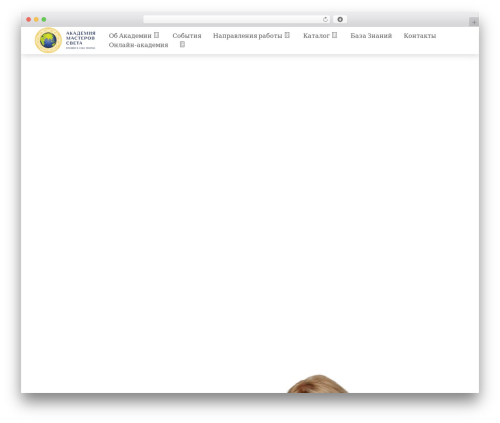Close the browser window with red button
The width and height of the screenshot is (500, 423).
click(29, 20)
